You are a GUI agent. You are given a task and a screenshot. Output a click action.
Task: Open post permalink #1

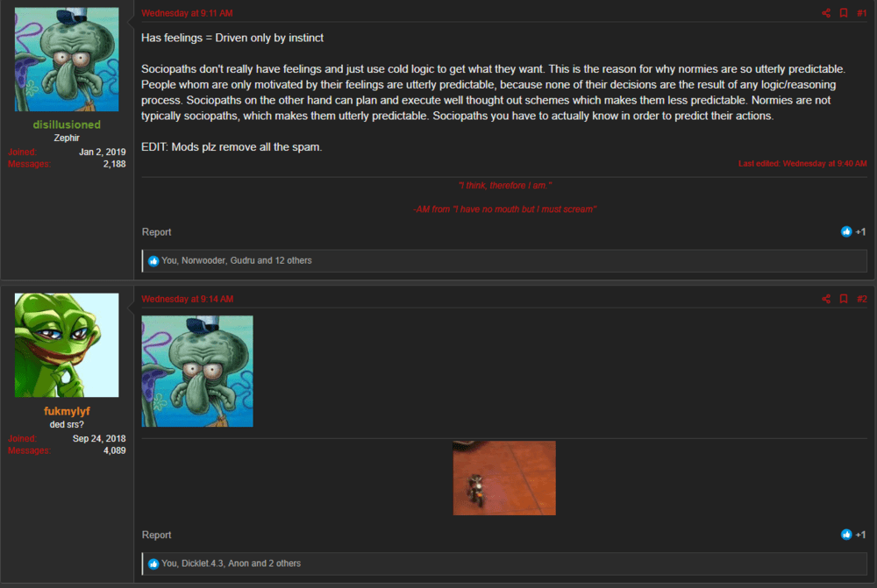click(861, 13)
